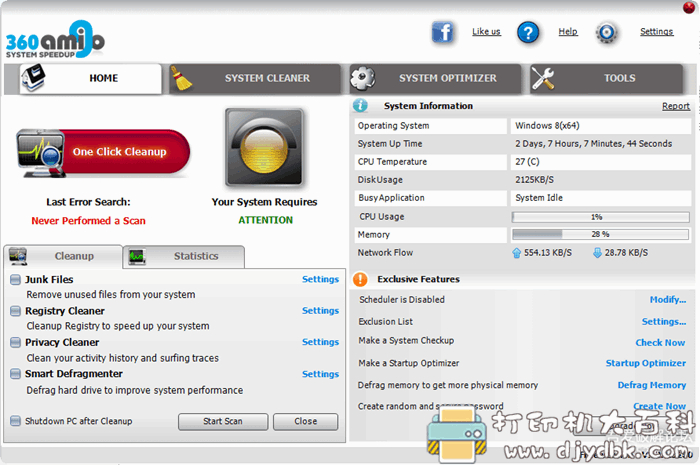The width and height of the screenshot is (700, 465).
Task: Click the Scheduler is Disabled text
Action: [x=402, y=300]
